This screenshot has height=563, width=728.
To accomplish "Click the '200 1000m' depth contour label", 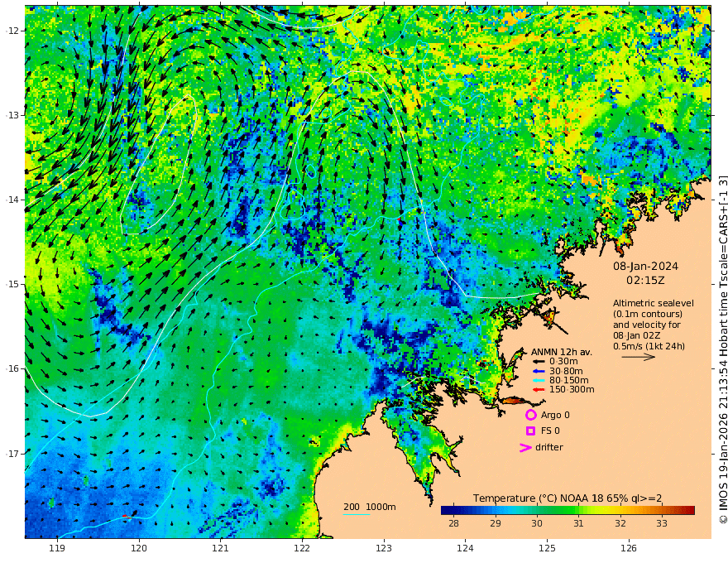I will click(x=370, y=507).
